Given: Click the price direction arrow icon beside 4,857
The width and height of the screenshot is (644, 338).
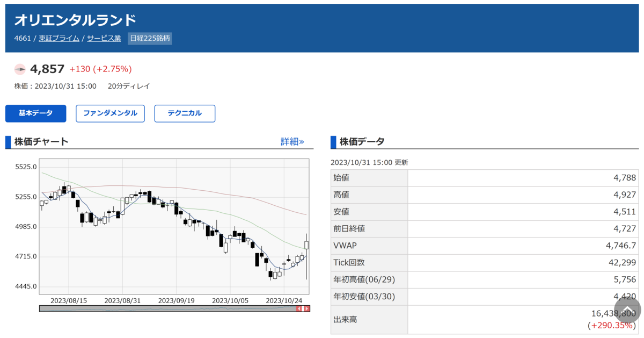Looking at the screenshot, I should (20, 69).
